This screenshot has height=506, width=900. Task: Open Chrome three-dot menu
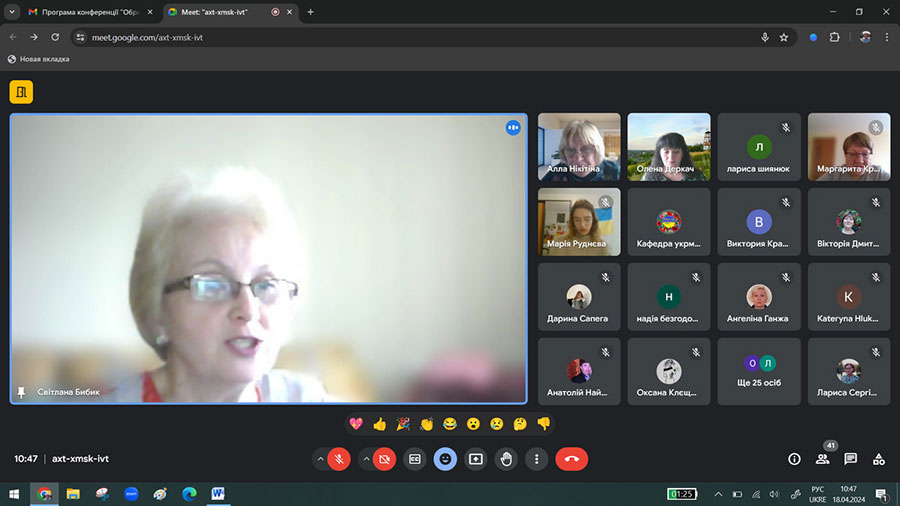pyautogui.click(x=887, y=37)
